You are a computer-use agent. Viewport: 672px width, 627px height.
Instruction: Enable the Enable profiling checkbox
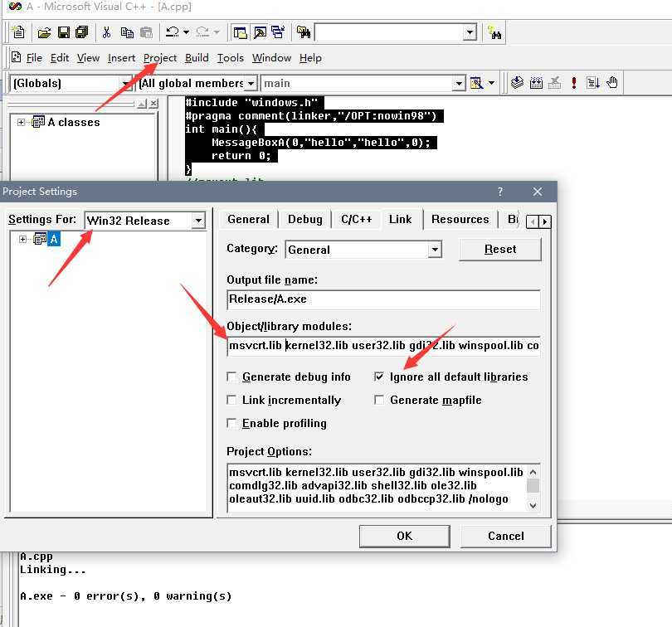coord(231,424)
